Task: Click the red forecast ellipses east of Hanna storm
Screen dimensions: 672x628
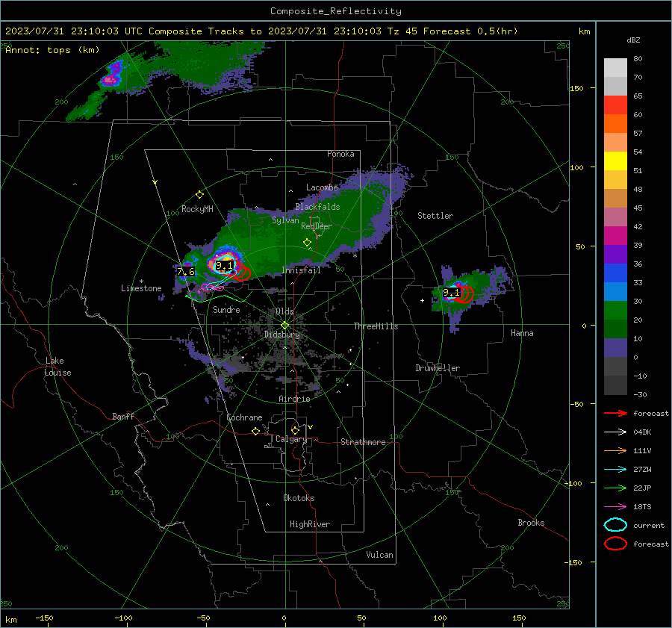Action: [465, 294]
